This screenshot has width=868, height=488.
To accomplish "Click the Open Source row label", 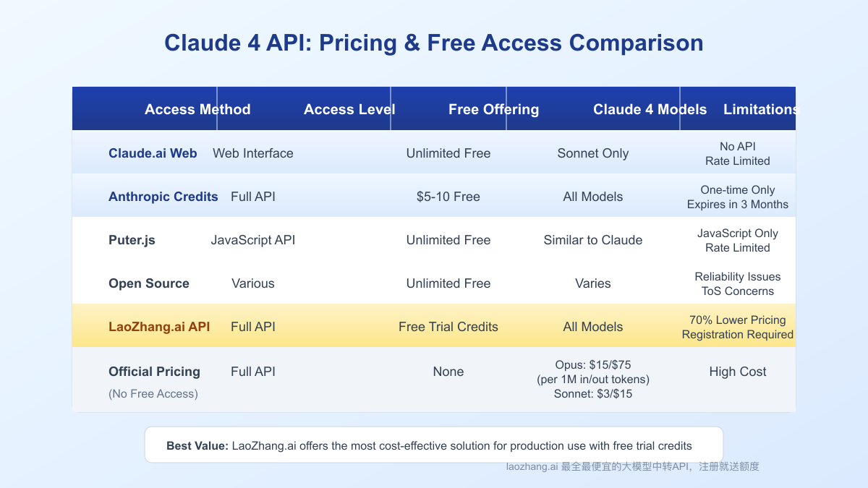I will [149, 283].
